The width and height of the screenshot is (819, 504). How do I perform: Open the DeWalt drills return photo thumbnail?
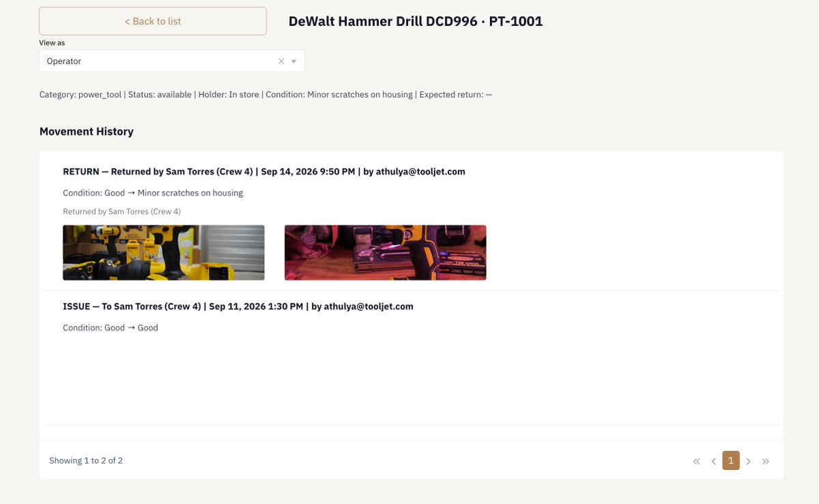point(164,253)
